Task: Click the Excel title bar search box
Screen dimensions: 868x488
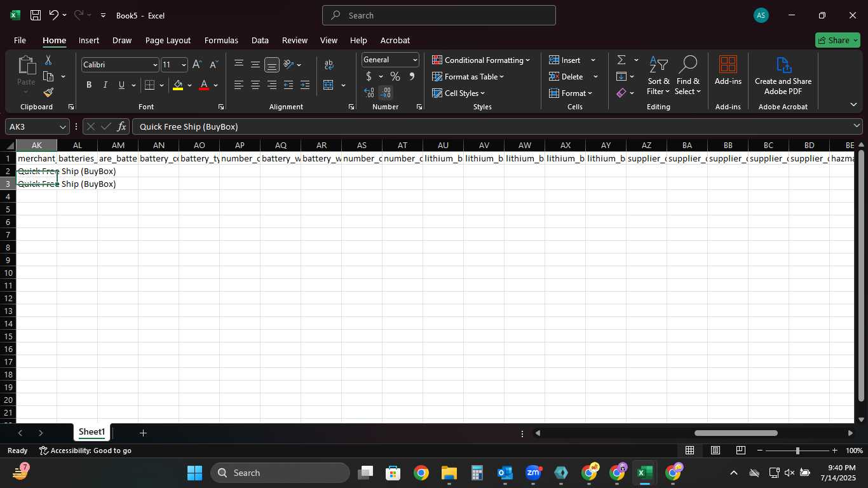Action: pyautogui.click(x=439, y=15)
